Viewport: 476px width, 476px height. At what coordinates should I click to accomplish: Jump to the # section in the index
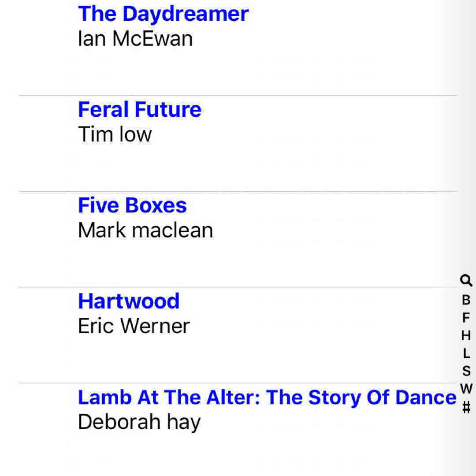point(466,408)
